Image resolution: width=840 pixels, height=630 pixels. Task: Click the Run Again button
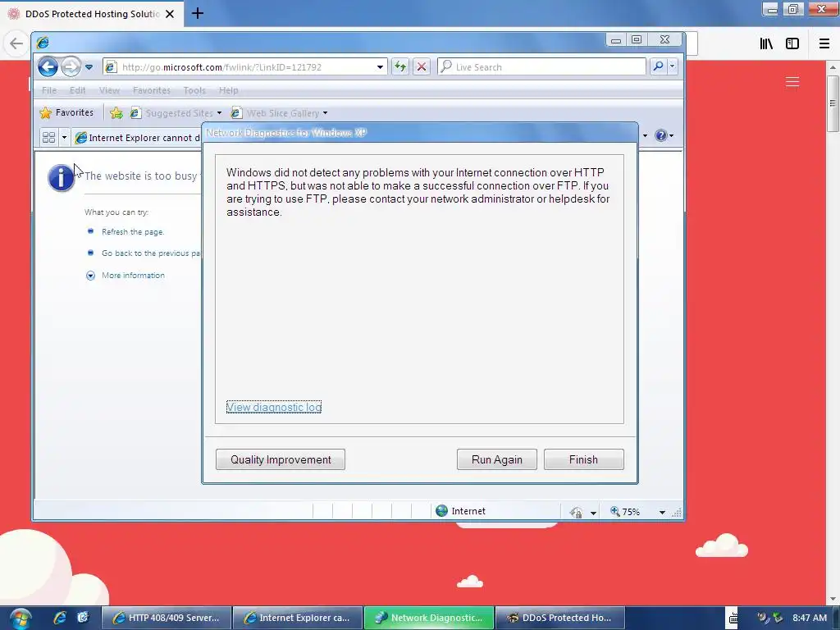(x=496, y=459)
